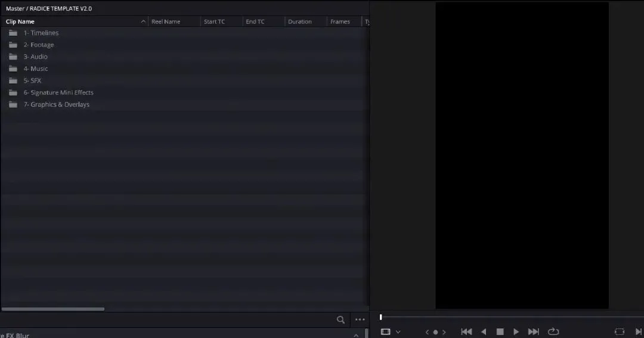This screenshot has height=338, width=644.
Task: Play forward in the viewer
Action: 516,331
